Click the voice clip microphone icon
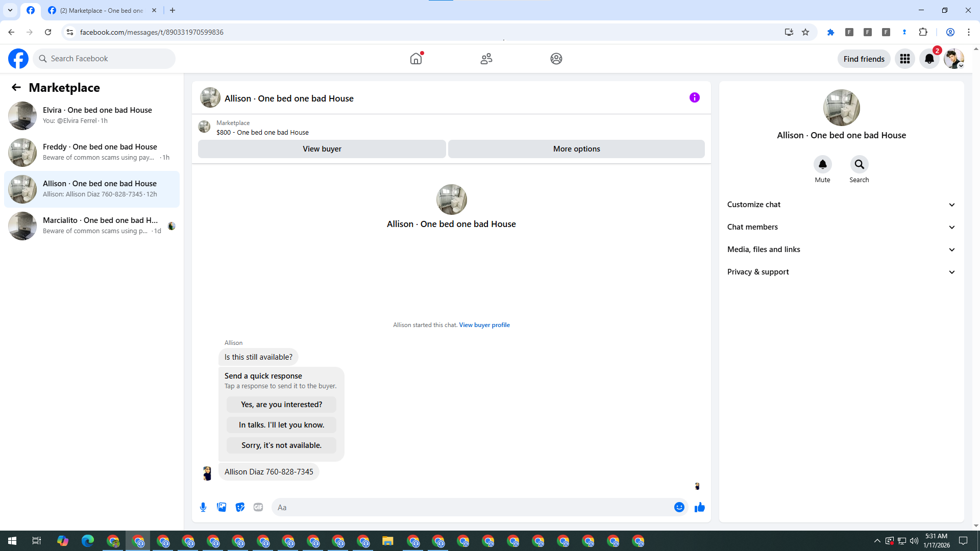This screenshot has width=980, height=551. pyautogui.click(x=203, y=507)
